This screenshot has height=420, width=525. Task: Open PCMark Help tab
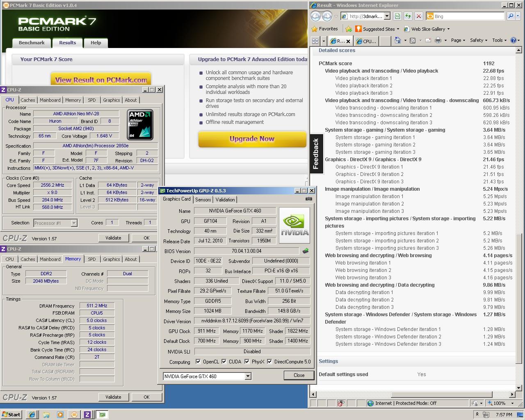pyautogui.click(x=96, y=43)
